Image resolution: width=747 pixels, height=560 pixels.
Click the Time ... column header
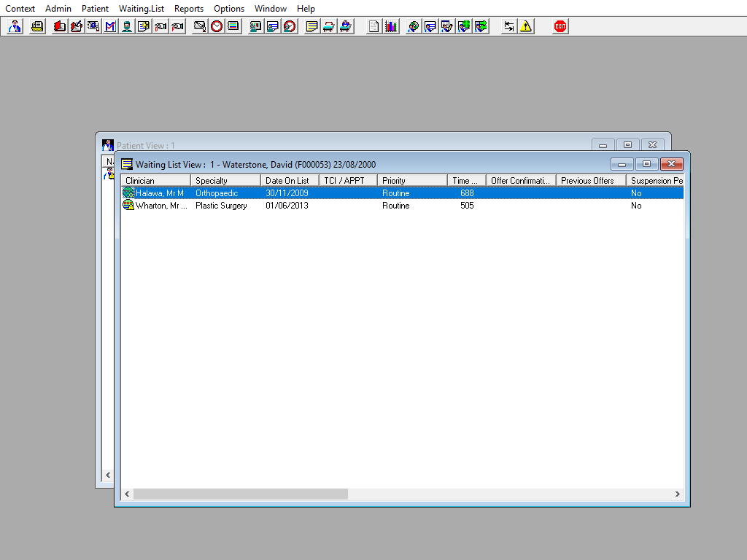467,181
